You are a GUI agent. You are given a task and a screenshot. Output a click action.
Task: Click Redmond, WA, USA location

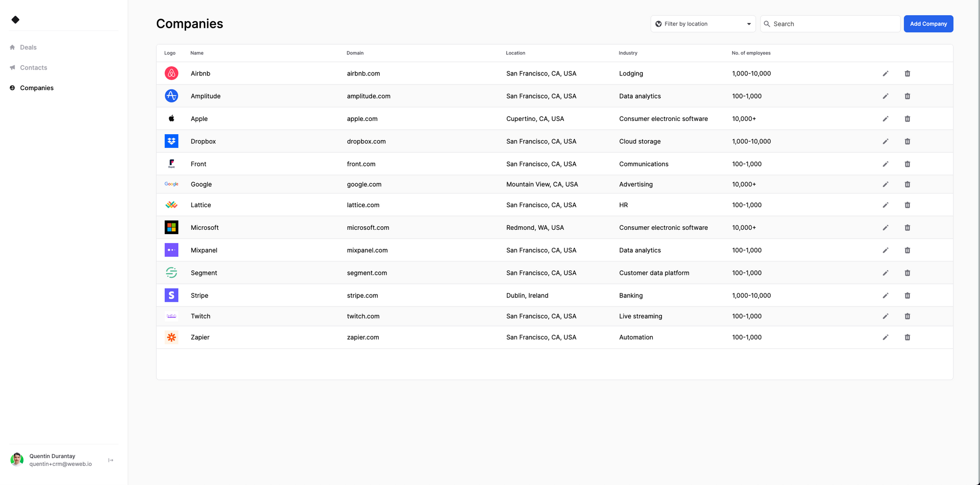coord(535,227)
